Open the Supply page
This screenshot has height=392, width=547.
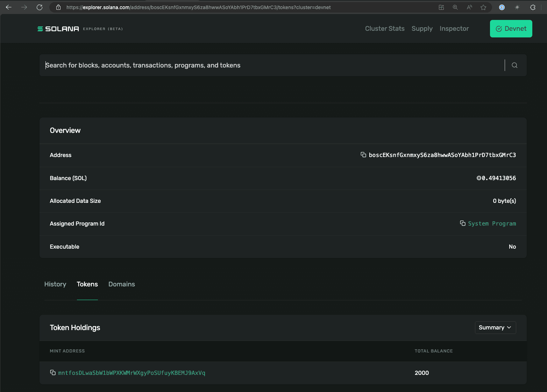coord(422,29)
